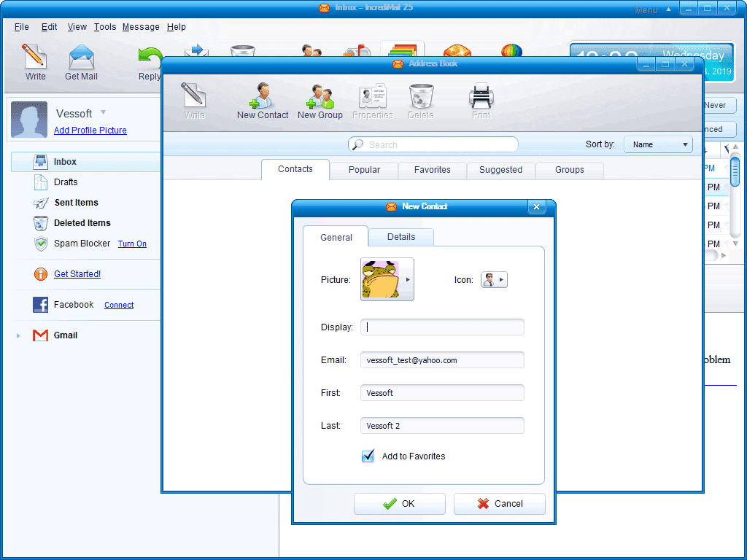Screen dimensions: 747x560
Task: Click OK to save the new contact
Action: [399, 504]
